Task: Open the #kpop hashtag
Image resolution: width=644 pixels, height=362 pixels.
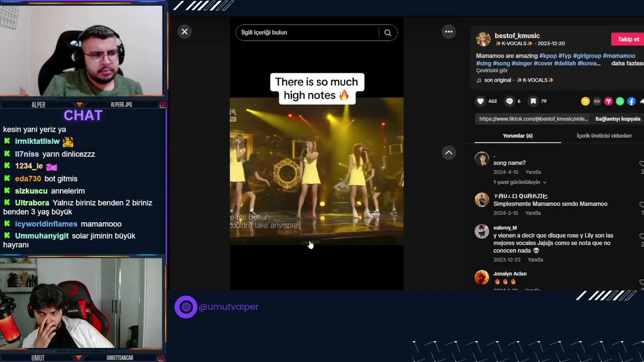Action: coord(548,56)
